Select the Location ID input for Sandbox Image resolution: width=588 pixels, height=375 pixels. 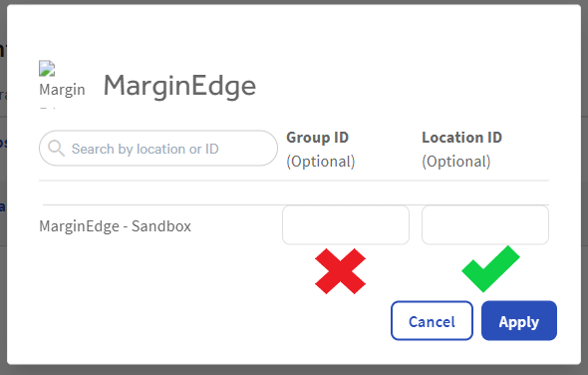(485, 224)
